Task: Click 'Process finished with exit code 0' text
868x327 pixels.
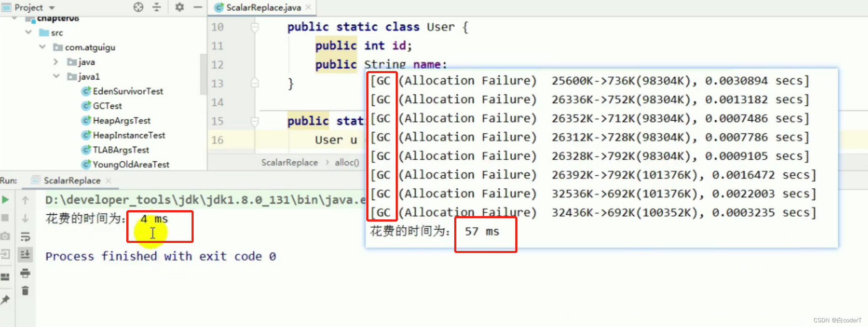Action: [x=161, y=256]
